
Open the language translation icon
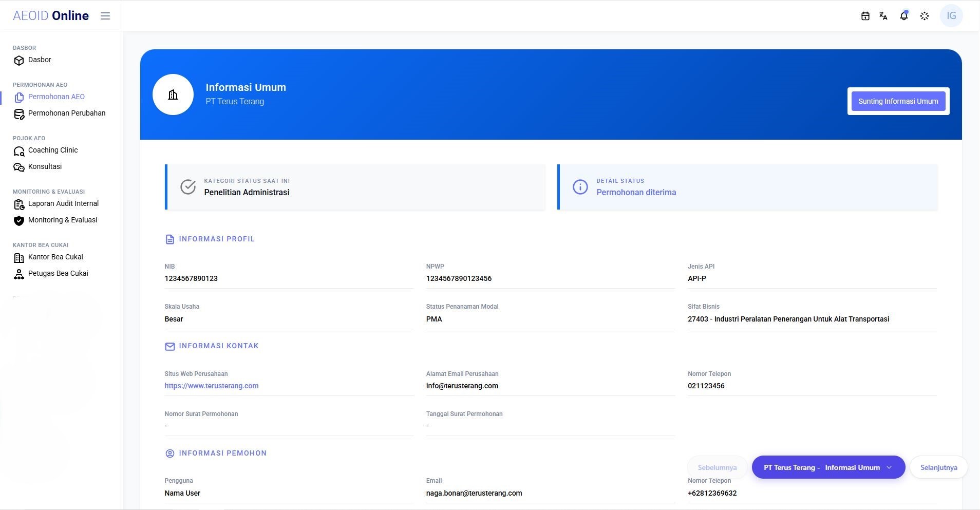[883, 16]
